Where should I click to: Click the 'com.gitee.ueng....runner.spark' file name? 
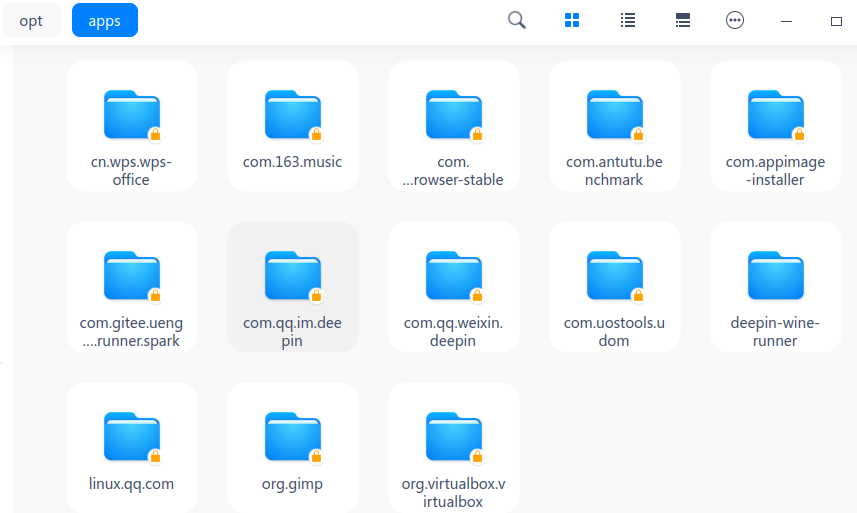[131, 332]
